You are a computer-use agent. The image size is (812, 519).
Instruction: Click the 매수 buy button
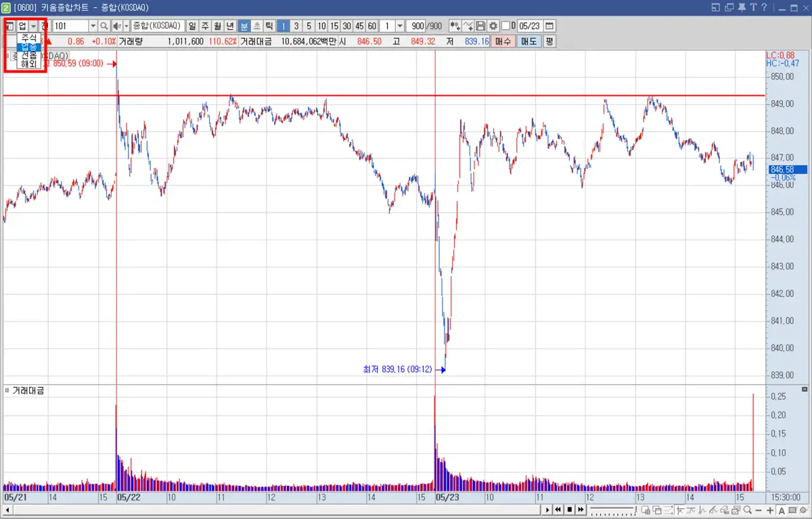[x=503, y=41]
